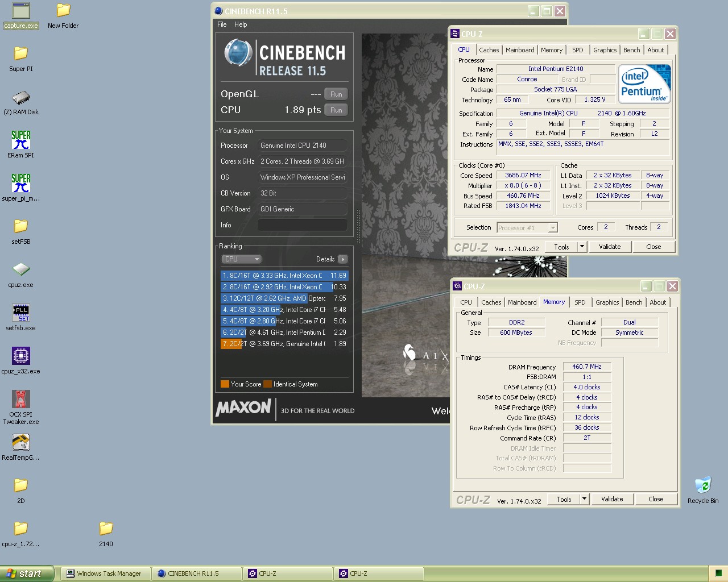Activate Windows Task Manager in taskbar

pyautogui.click(x=106, y=573)
